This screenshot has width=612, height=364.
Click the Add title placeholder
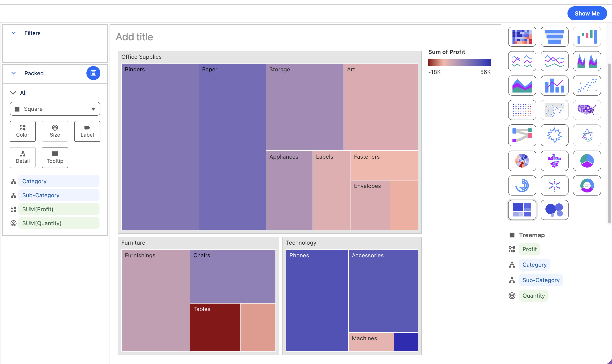click(x=134, y=37)
